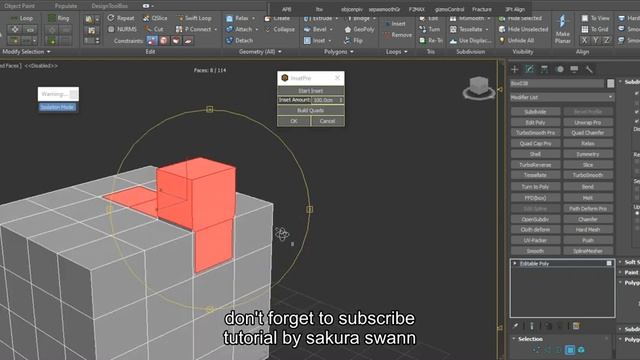Open the Motion command panel tab
Viewport: 640px width, 360px height.
click(560, 69)
